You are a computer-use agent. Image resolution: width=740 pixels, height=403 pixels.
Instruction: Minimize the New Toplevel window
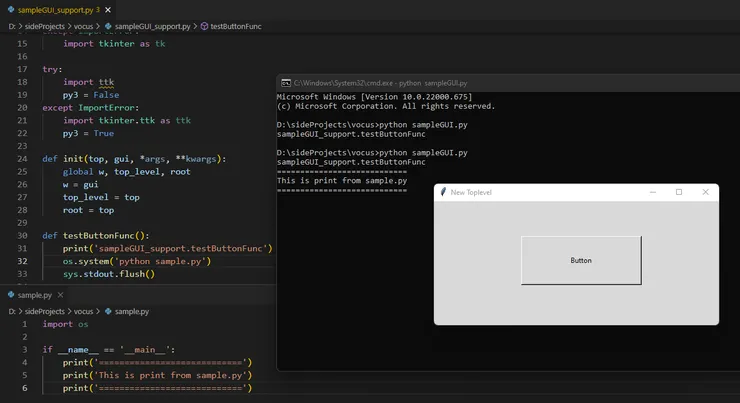(x=653, y=192)
